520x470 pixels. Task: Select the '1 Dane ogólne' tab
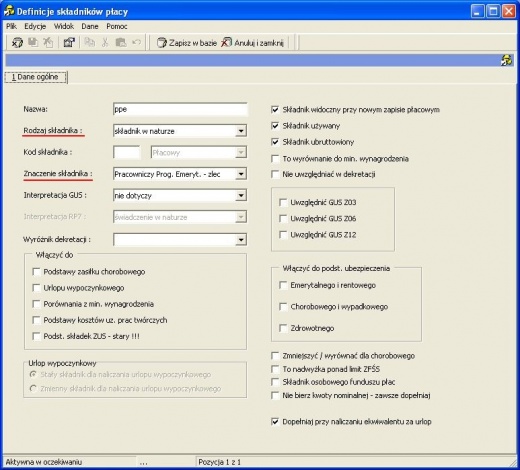point(35,77)
